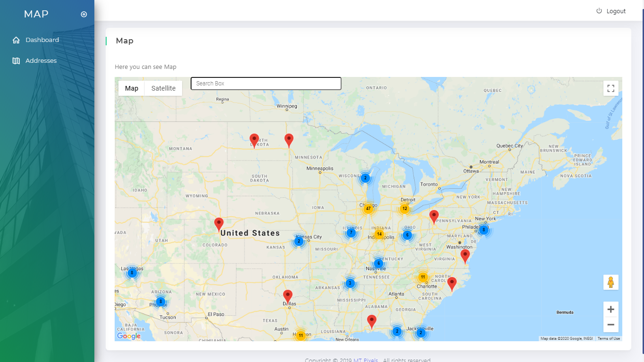
Task: Zoom out on the map
Action: point(611,325)
